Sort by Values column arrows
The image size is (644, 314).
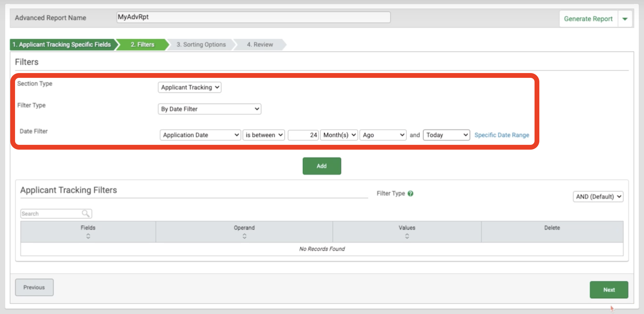click(407, 236)
